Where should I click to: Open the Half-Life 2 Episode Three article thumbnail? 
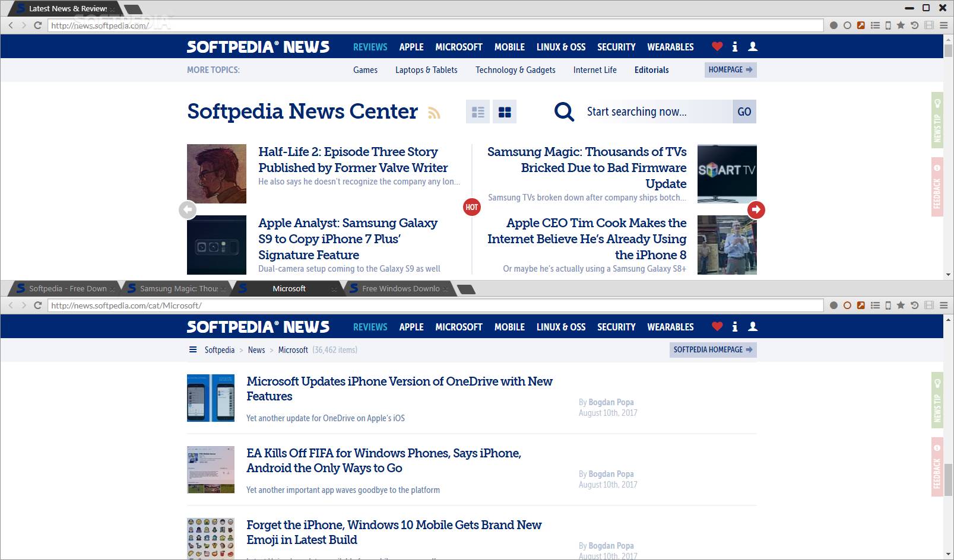click(x=217, y=174)
